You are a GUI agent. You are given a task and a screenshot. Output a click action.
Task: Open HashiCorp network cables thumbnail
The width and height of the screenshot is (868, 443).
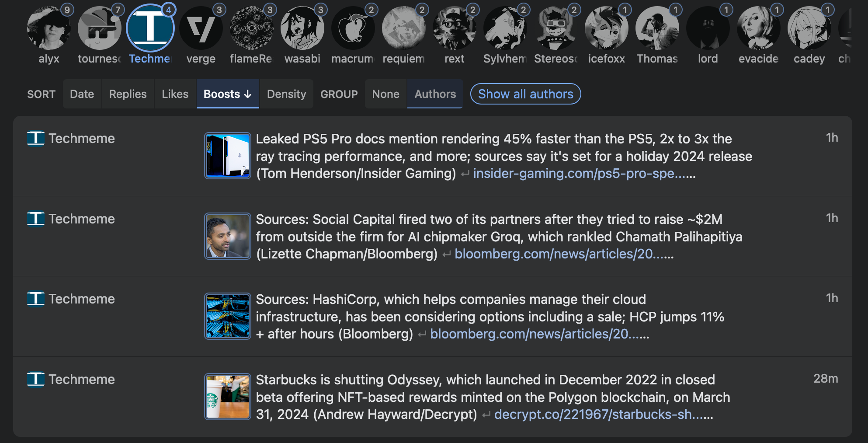pyautogui.click(x=228, y=316)
